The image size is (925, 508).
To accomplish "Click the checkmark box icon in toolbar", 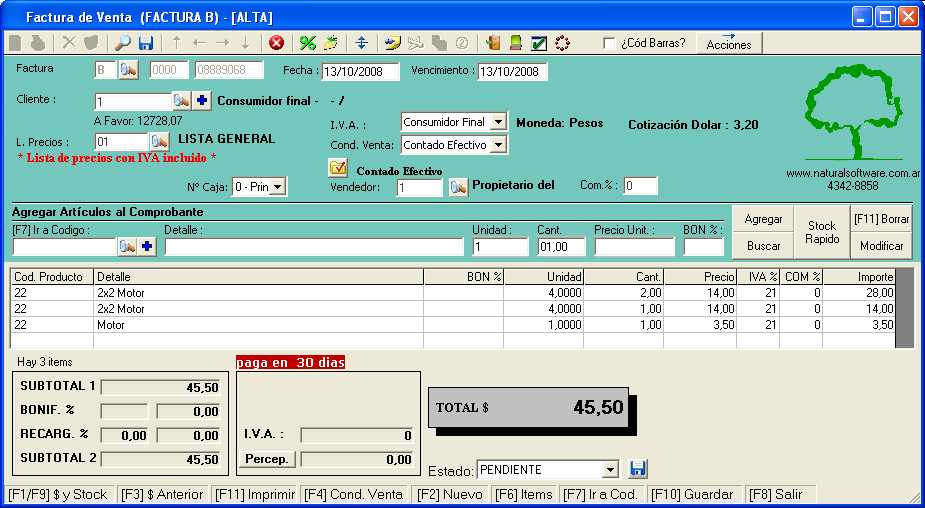I will tap(539, 42).
